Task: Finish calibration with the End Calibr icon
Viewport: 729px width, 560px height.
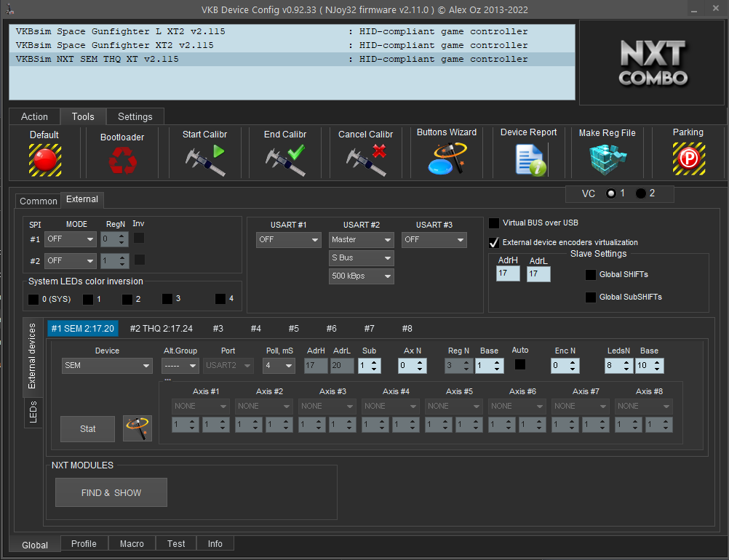Action: point(285,160)
